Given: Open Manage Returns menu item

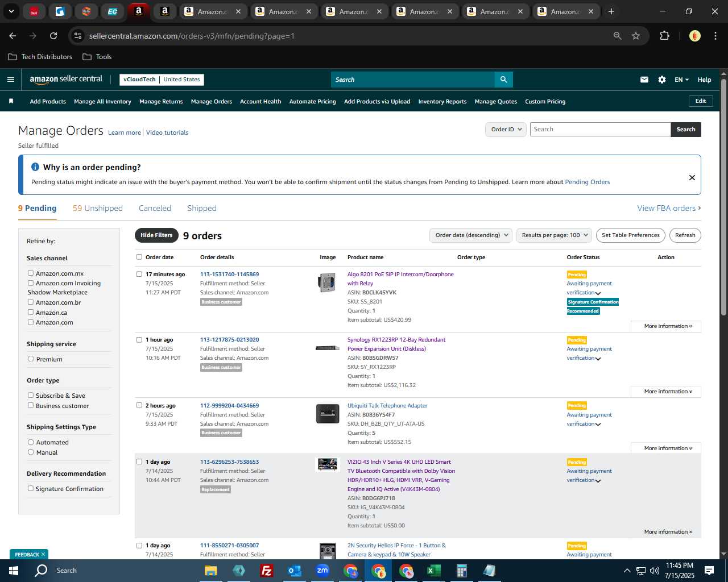Looking at the screenshot, I should [161, 102].
